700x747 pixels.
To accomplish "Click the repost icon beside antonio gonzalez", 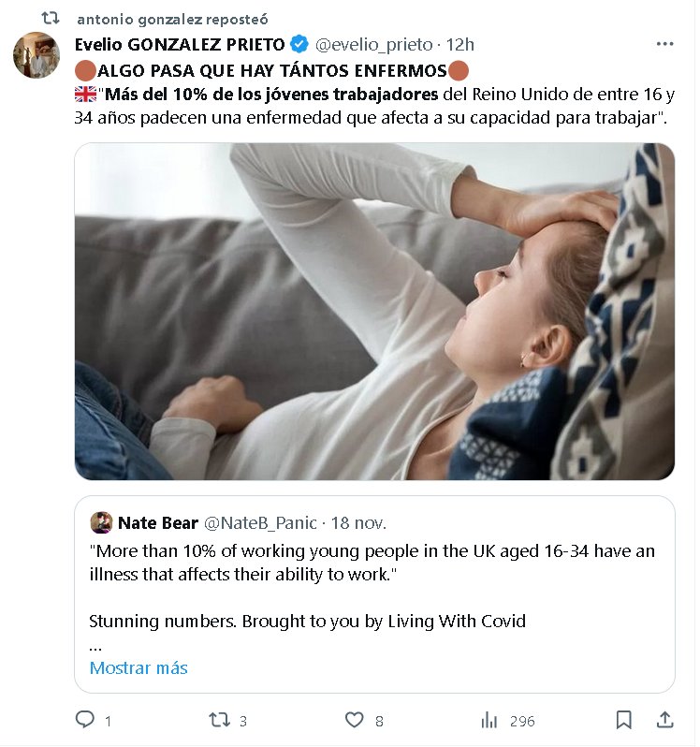I will tap(51, 19).
